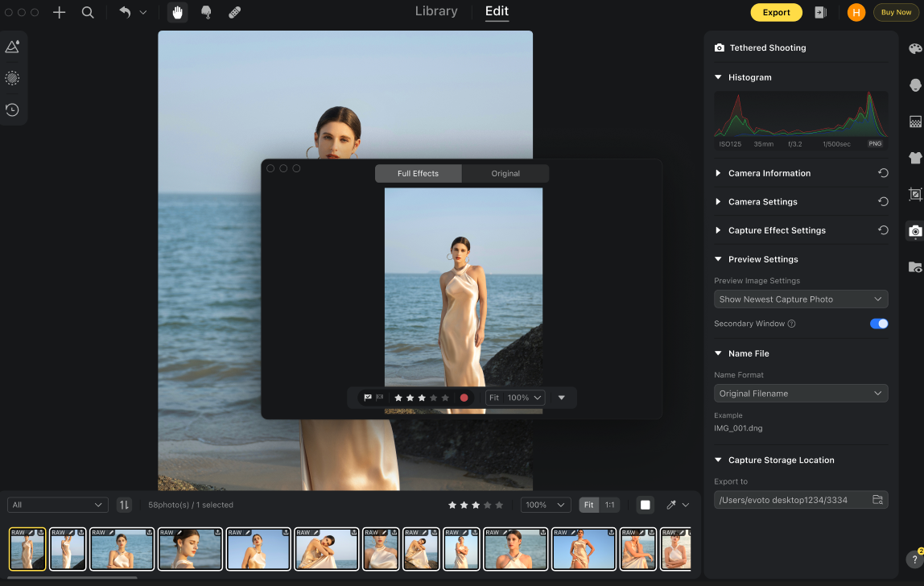
Task: Reset Camera Settings with the revert icon
Action: pyautogui.click(x=883, y=202)
